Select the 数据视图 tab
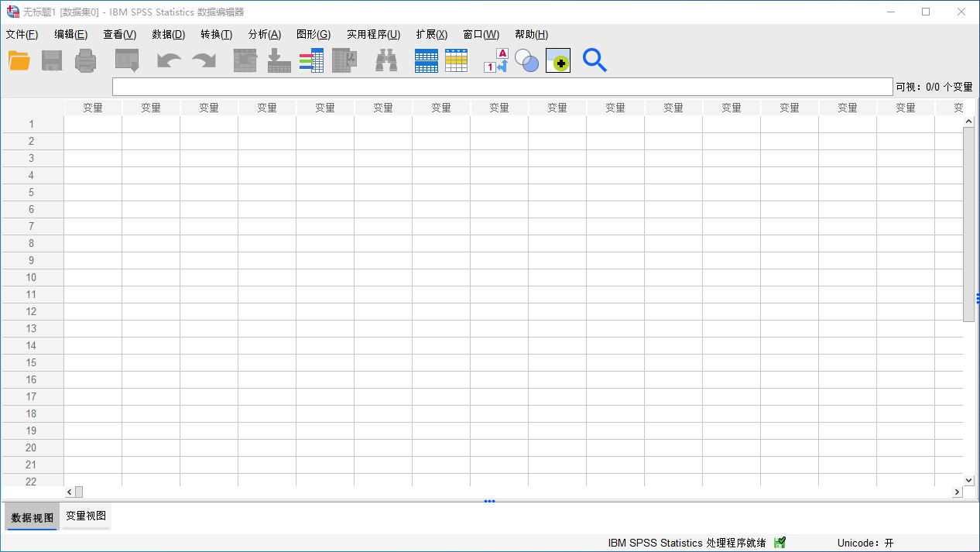 tap(32, 517)
